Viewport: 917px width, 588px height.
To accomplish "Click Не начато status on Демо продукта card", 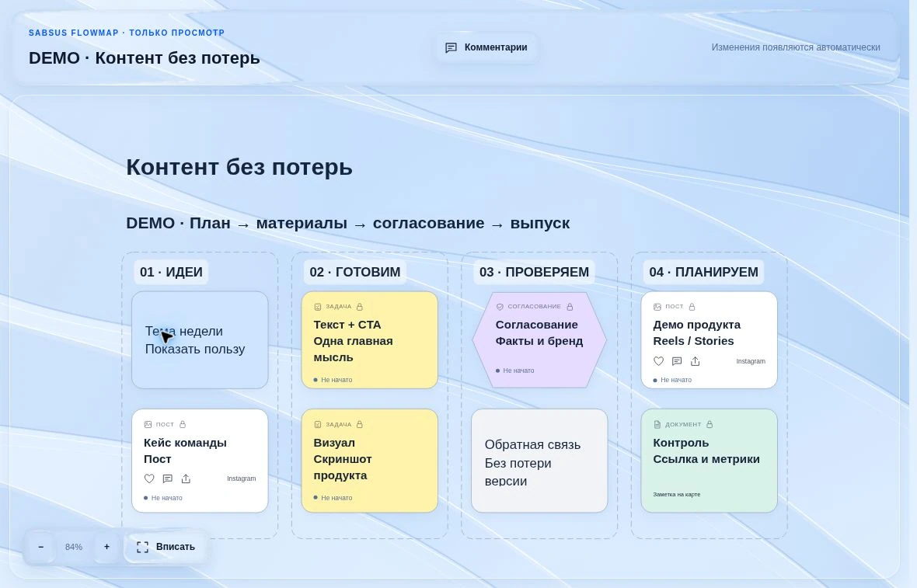I will pyautogui.click(x=672, y=380).
